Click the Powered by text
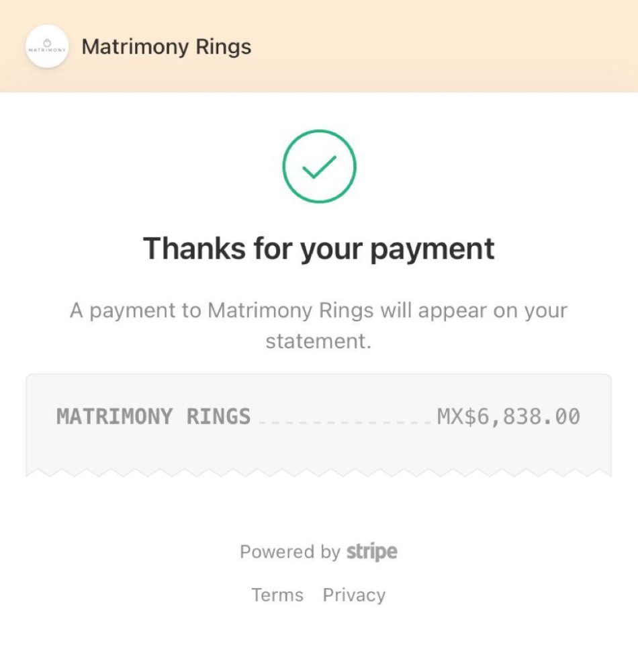 point(290,552)
